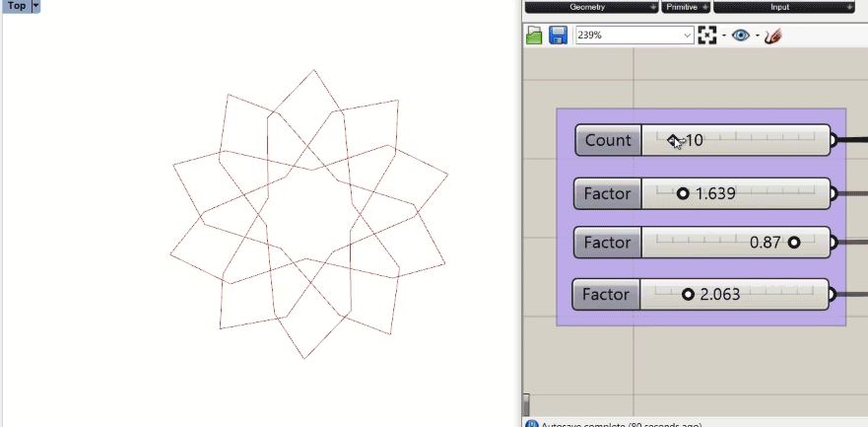Click the 2.063 Factor slider knob
The width and height of the screenshot is (868, 427).
tap(688, 294)
